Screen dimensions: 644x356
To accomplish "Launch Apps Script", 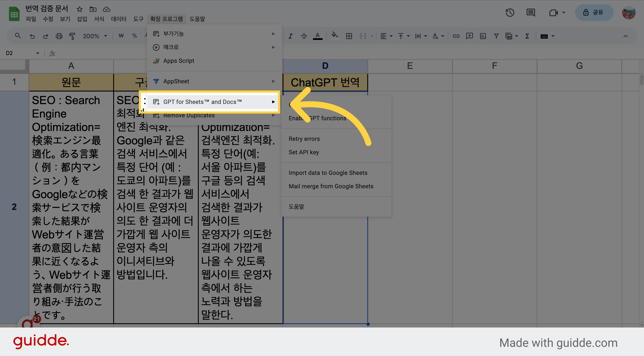I will (x=214, y=61).
